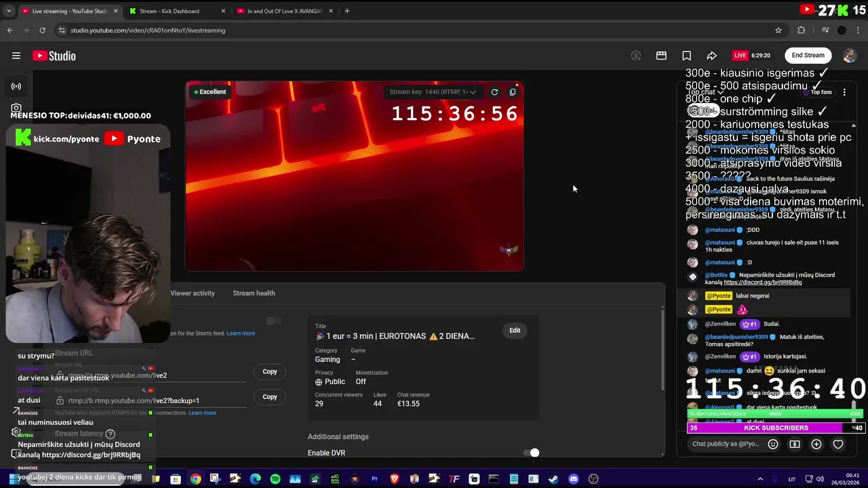Image resolution: width=868 pixels, height=488 pixels.
Task: Open Microsoft Edge from the taskbar
Action: tap(255, 479)
